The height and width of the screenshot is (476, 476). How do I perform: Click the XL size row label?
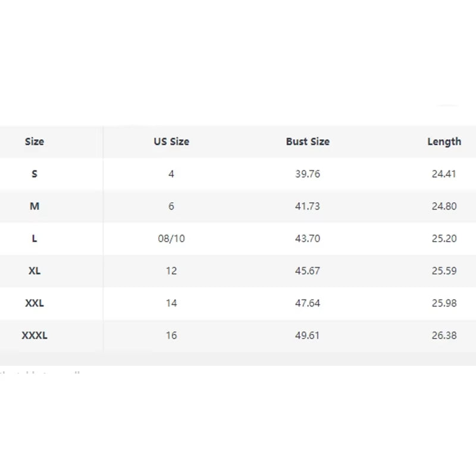[35, 271]
